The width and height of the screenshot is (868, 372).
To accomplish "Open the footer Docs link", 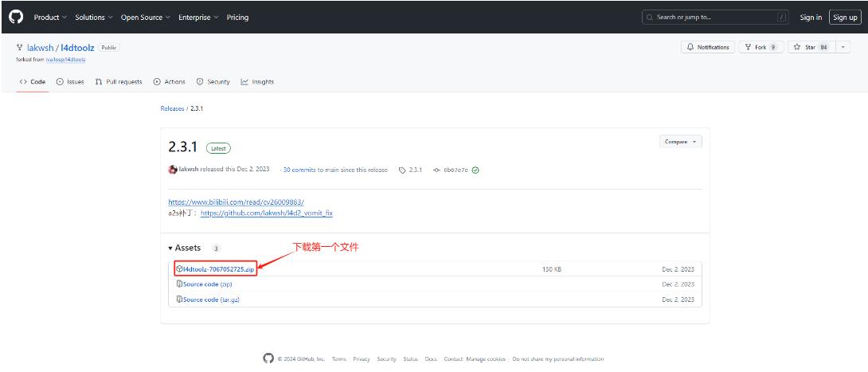I will pyautogui.click(x=432, y=358).
